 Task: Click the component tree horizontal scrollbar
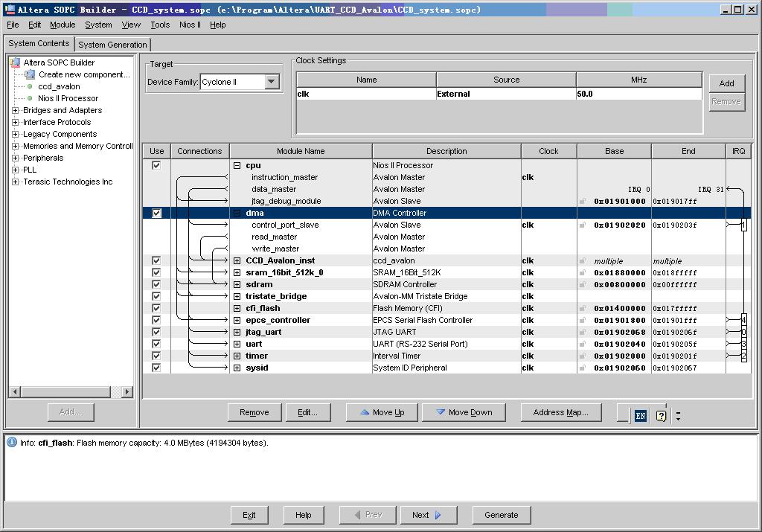(x=71, y=392)
